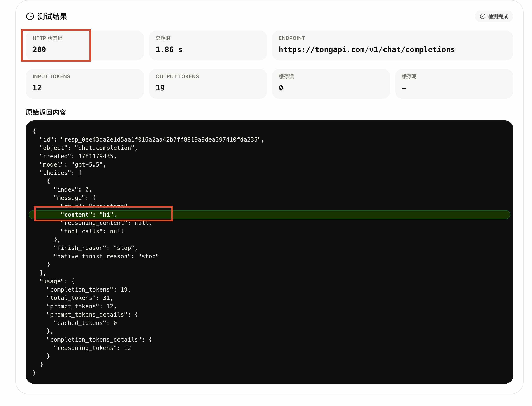532x406 pixels.
Task: Click the "completion_tokens_details": { line
Action: point(99,340)
